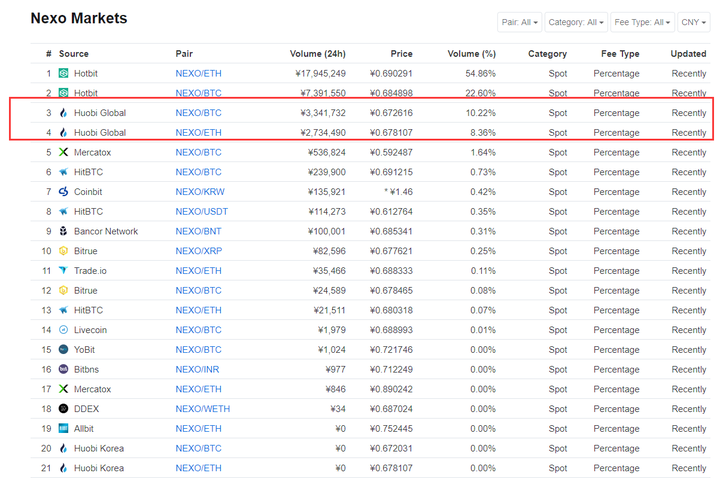Click the Mercatox X icon in row 17
The image size is (720, 479).
coord(63,389)
